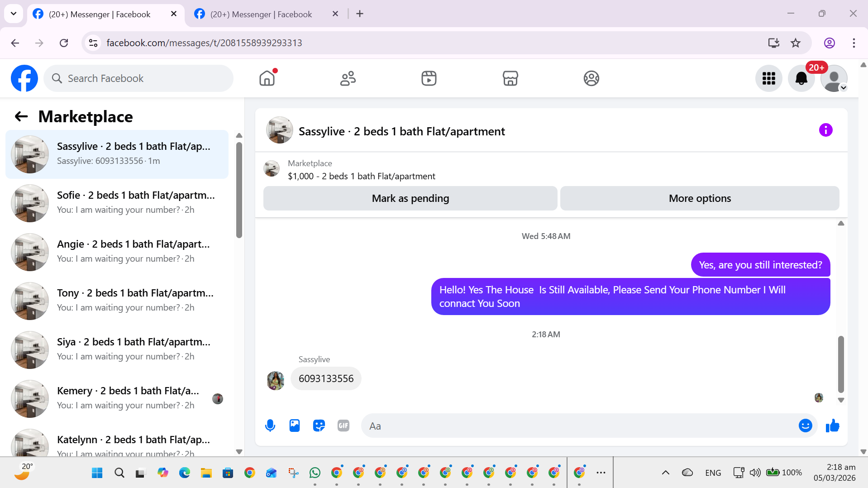Screen dimensions: 868x488
Task: Send a thumbs-up like
Action: pyautogui.click(x=832, y=426)
